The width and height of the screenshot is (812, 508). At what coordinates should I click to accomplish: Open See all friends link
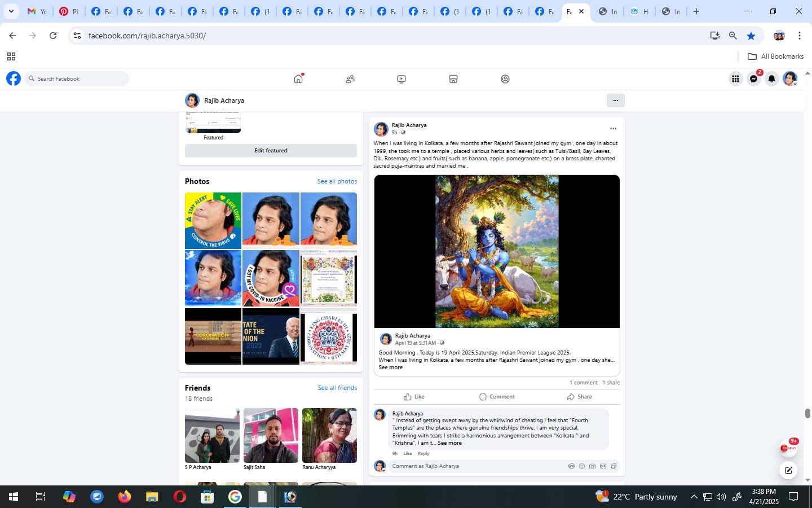(337, 388)
